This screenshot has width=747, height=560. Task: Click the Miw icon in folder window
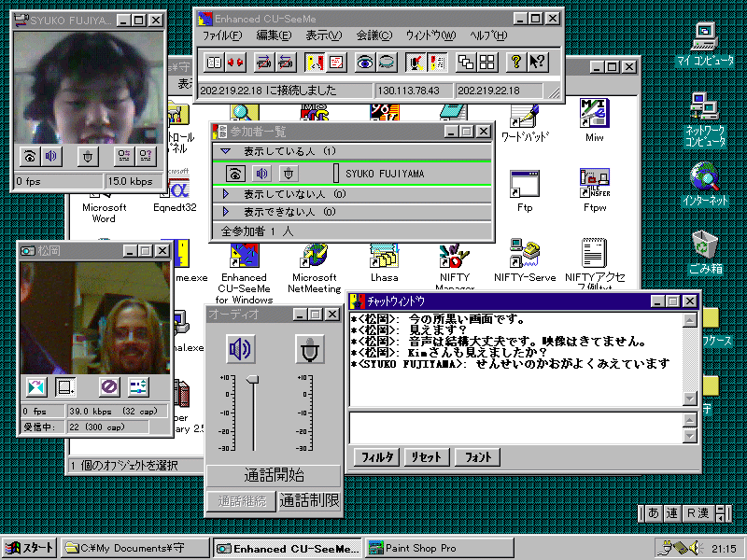(595, 113)
